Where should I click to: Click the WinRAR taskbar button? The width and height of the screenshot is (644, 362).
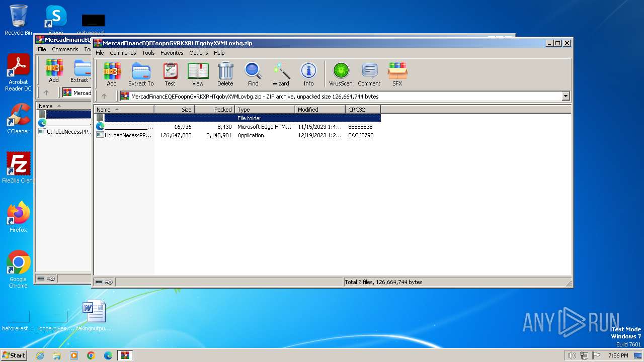tap(125, 355)
